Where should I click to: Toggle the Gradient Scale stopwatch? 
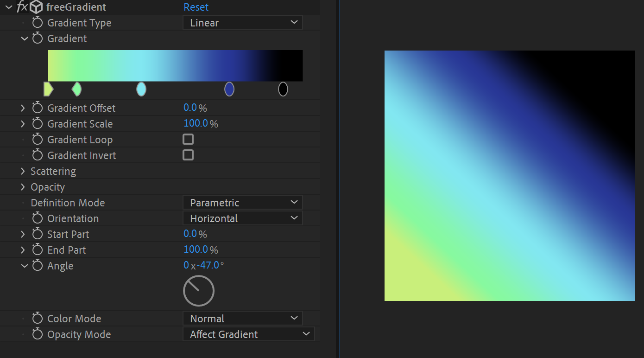[x=38, y=124]
